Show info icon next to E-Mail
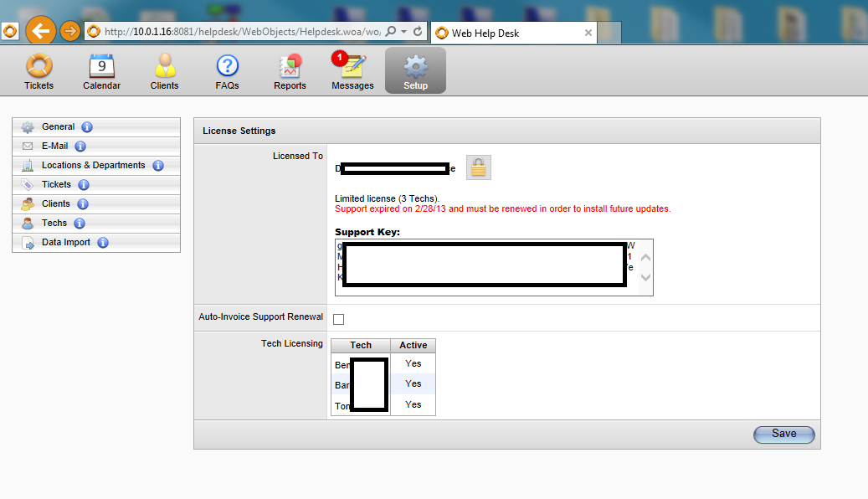Screen dimensions: 868x499 [x=80, y=147]
